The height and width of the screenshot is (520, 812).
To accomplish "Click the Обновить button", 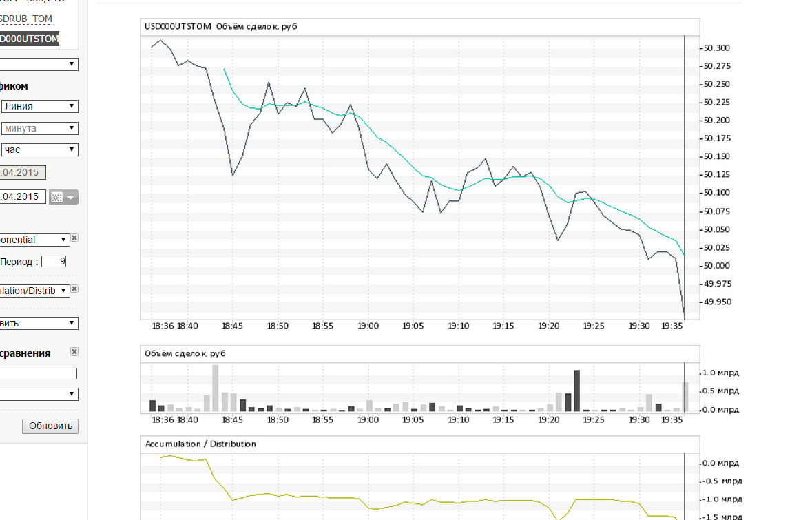I will tap(50, 426).
